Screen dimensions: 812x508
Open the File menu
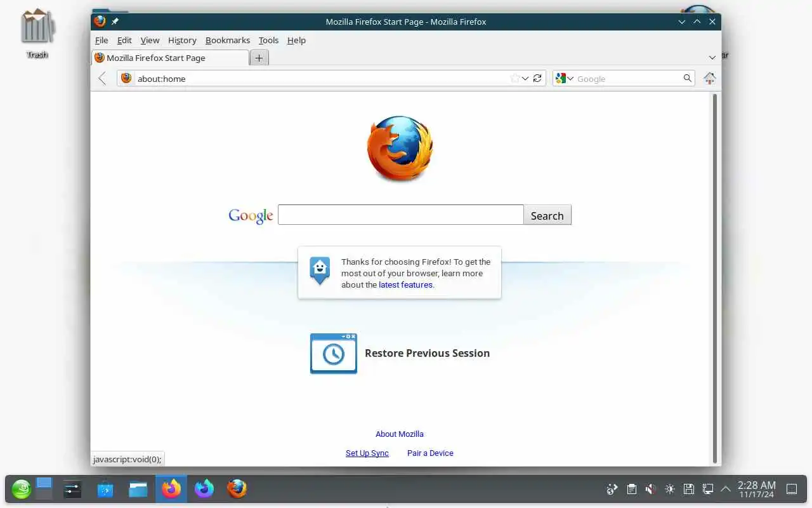tap(101, 40)
